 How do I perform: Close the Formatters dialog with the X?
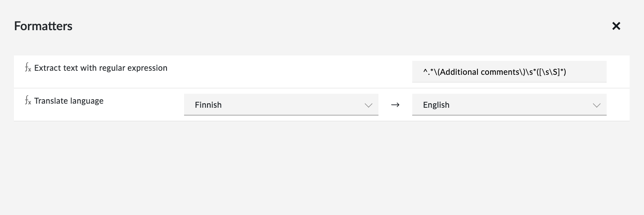616,26
